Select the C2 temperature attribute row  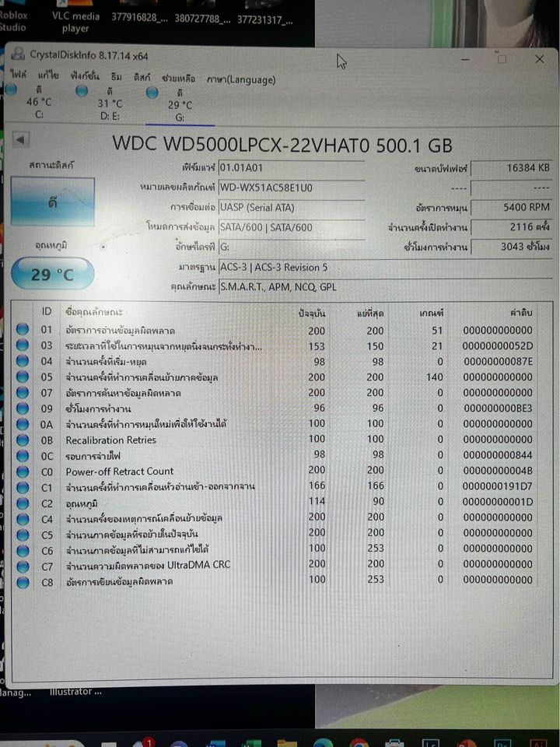coord(272,503)
